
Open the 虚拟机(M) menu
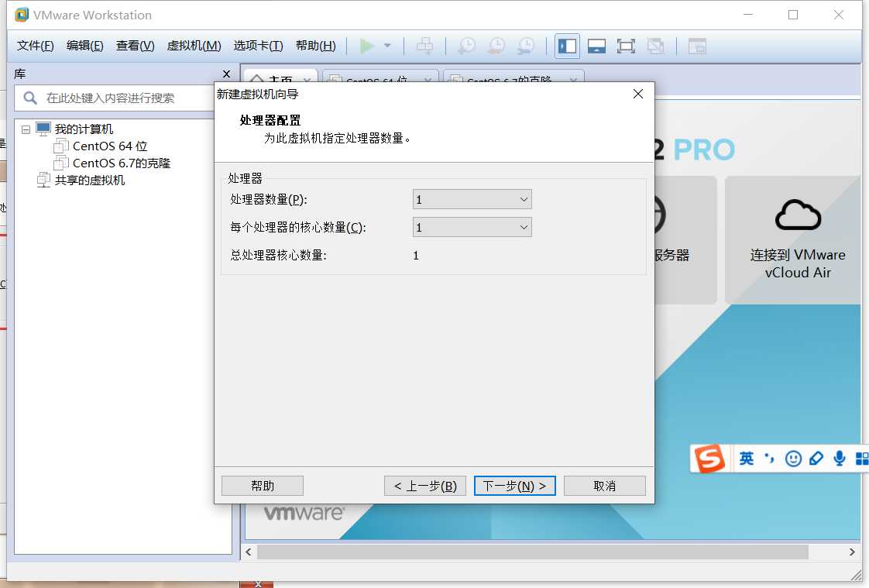[x=194, y=46]
